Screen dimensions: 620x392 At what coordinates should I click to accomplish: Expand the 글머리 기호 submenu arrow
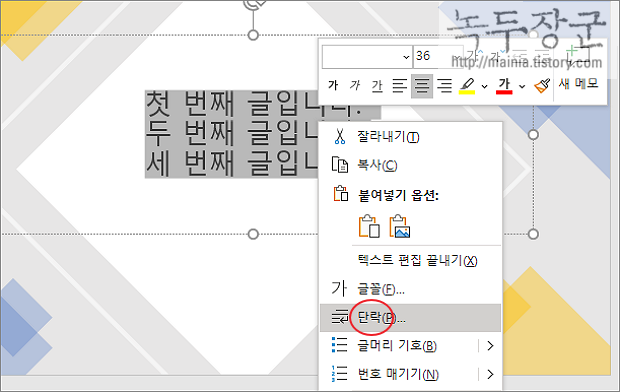[x=490, y=346]
